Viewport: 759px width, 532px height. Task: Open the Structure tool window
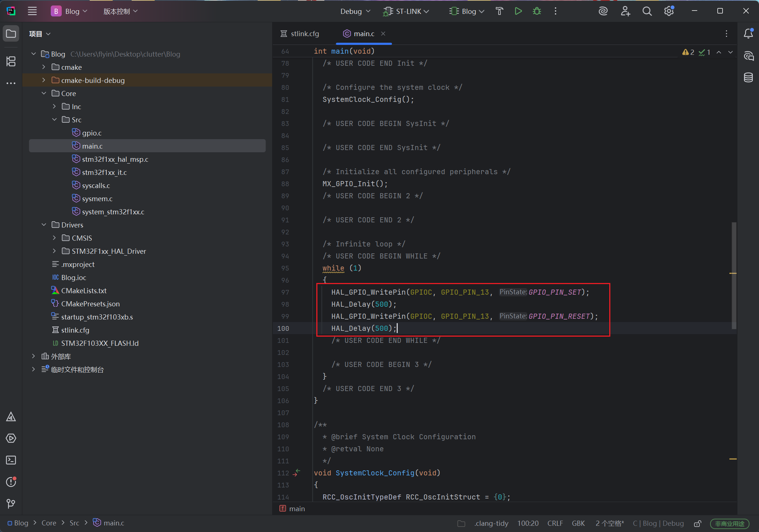(11, 61)
